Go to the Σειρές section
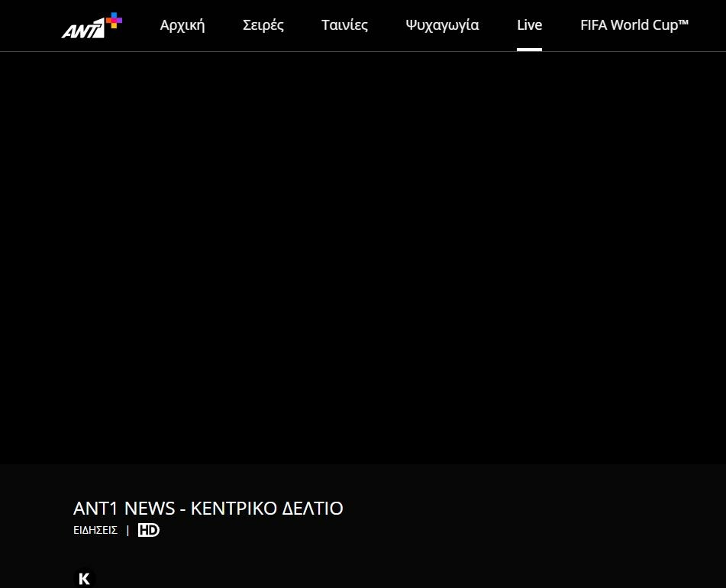The width and height of the screenshot is (726, 588). pyautogui.click(x=263, y=25)
